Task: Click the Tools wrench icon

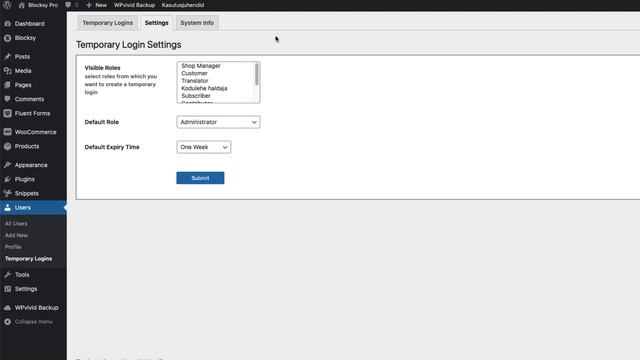Action: point(7,275)
